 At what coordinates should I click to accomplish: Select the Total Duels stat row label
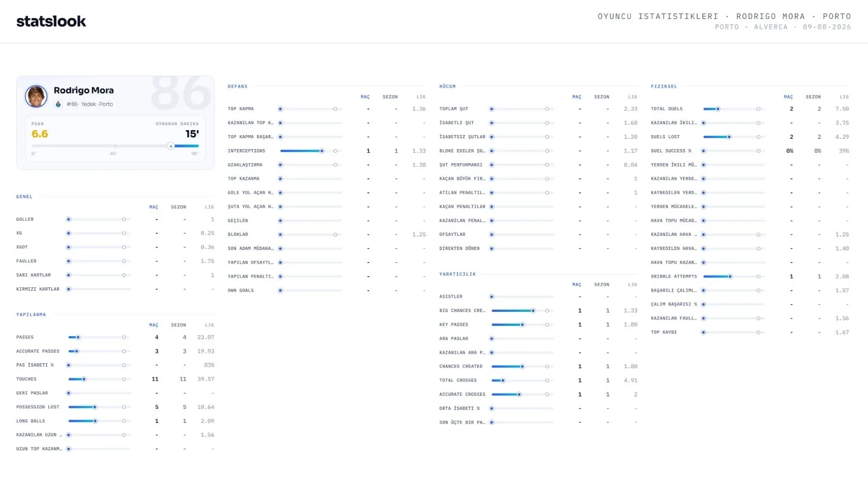[x=667, y=109]
